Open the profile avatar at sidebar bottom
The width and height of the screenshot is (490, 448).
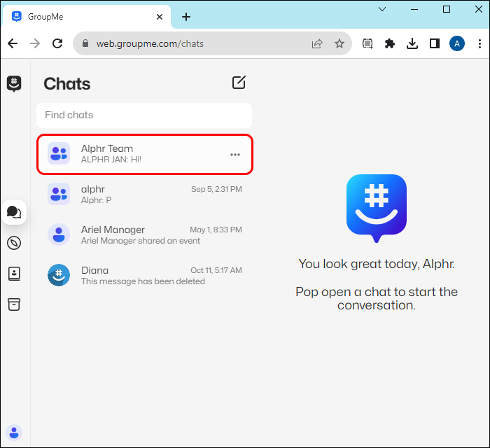click(14, 433)
